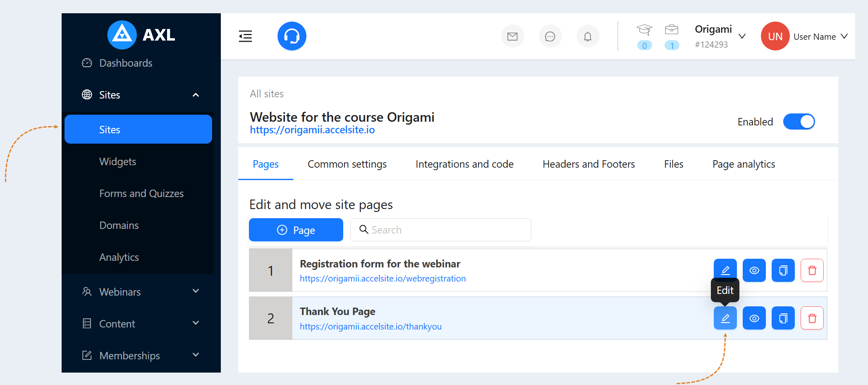The width and height of the screenshot is (868, 385).
Task: Open Widgets in the sidebar
Action: (117, 161)
